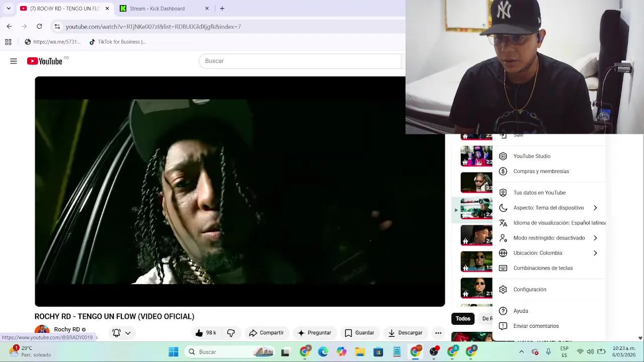This screenshot has width=644, height=362.
Task: Select the address bar URL text
Action: pyautogui.click(x=153, y=27)
